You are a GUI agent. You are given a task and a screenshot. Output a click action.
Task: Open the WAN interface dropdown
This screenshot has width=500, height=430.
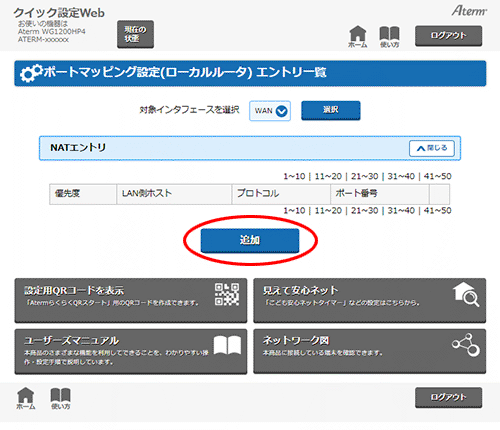coord(270,111)
